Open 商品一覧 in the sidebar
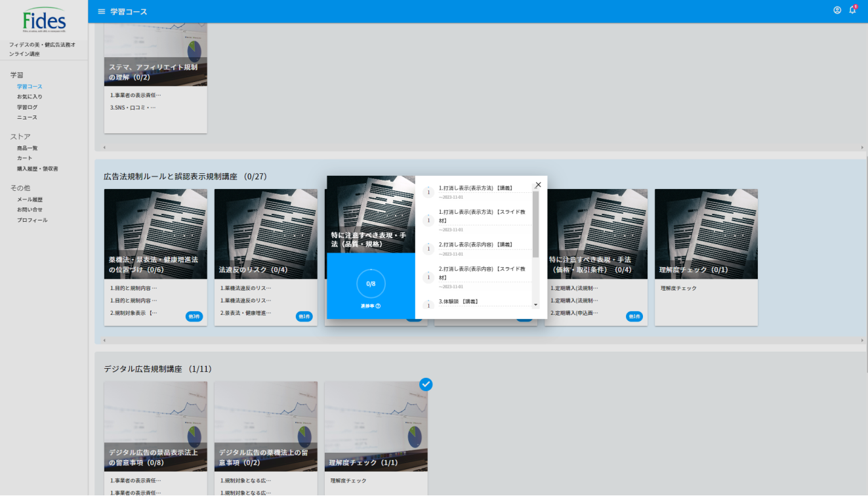 28,148
